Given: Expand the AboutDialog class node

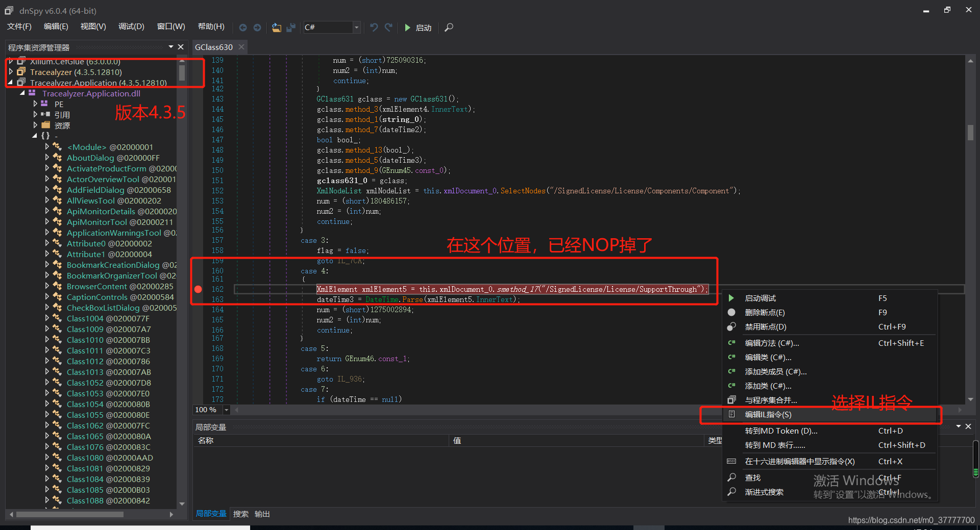Looking at the screenshot, I should point(47,158).
